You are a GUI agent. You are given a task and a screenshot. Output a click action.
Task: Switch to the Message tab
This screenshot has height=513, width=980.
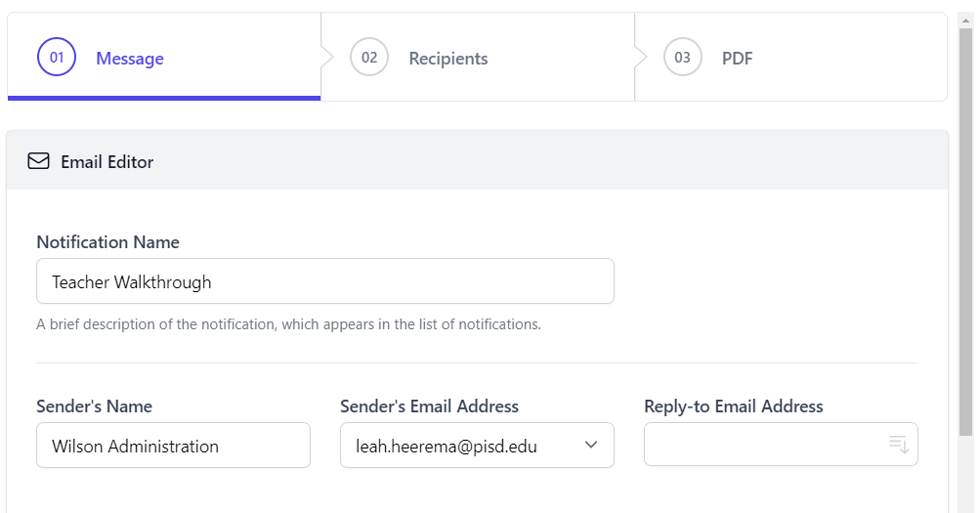point(164,57)
